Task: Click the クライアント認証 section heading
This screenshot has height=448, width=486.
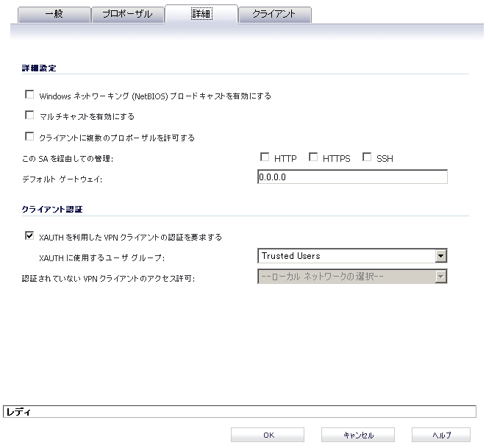Action: coord(52,209)
